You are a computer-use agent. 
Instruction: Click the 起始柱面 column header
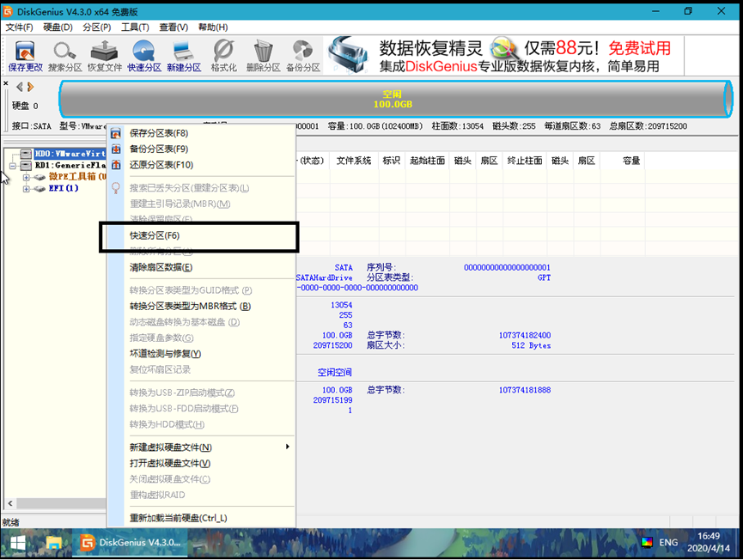click(x=428, y=161)
